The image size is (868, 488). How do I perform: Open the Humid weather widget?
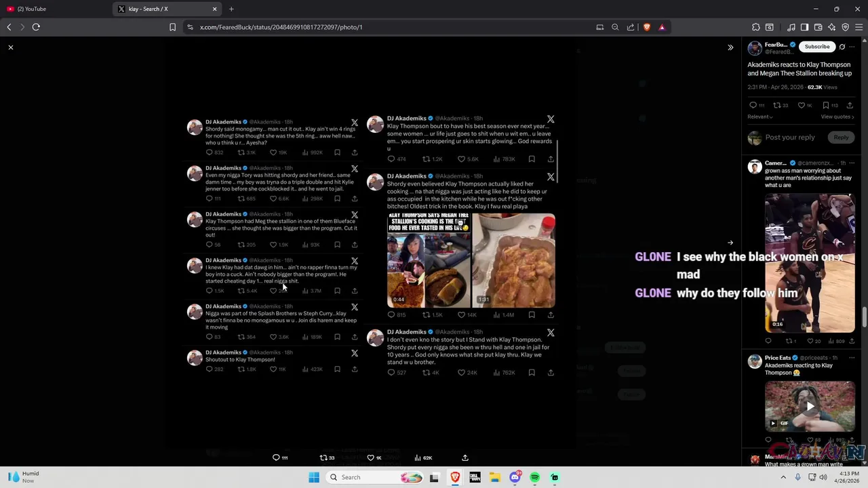[x=24, y=477]
